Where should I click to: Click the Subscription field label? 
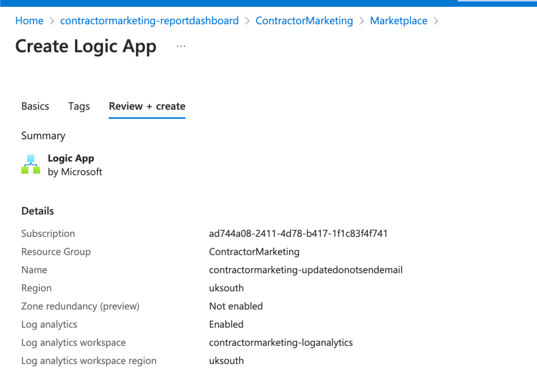[48, 234]
